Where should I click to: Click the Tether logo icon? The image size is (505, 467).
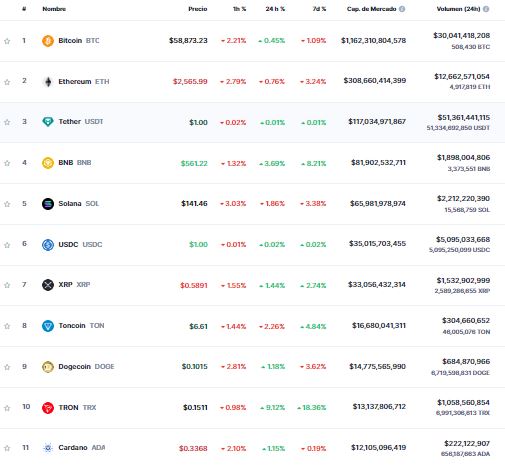[48, 122]
